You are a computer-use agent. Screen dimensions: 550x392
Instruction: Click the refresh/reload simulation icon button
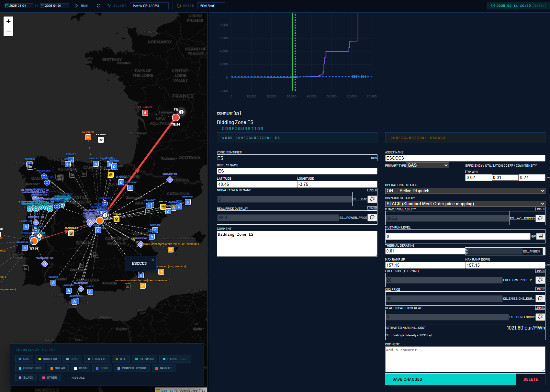[98, 6]
